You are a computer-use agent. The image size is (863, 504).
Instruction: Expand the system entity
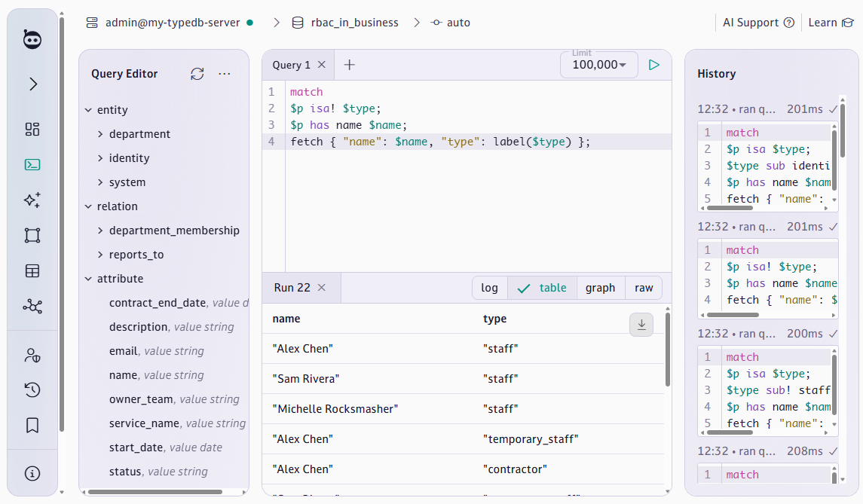click(100, 182)
